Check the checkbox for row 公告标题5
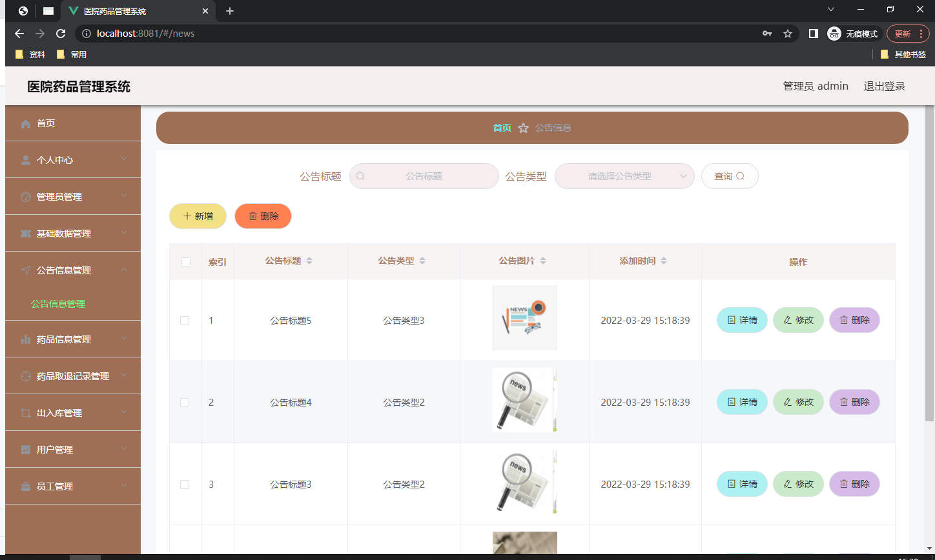 pyautogui.click(x=185, y=320)
